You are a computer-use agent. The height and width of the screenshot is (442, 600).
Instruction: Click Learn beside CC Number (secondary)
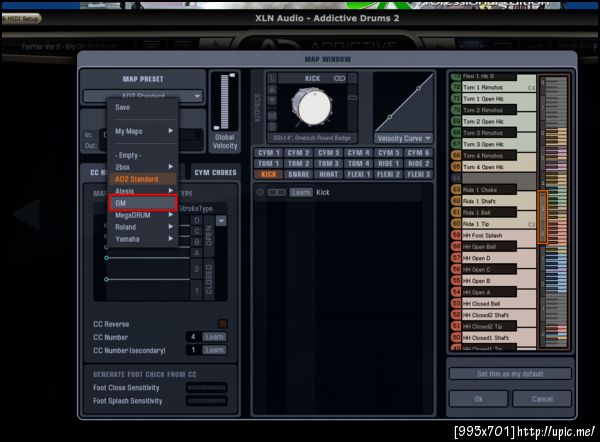(x=214, y=350)
